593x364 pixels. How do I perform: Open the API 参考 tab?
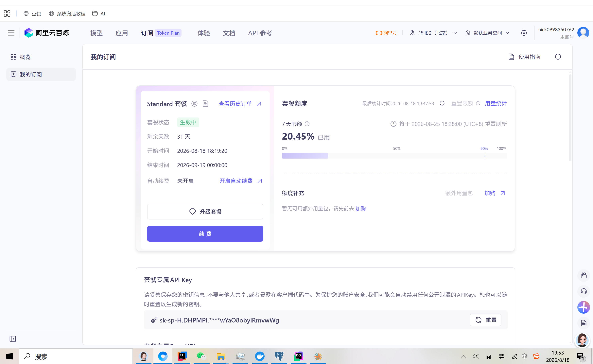click(x=260, y=33)
